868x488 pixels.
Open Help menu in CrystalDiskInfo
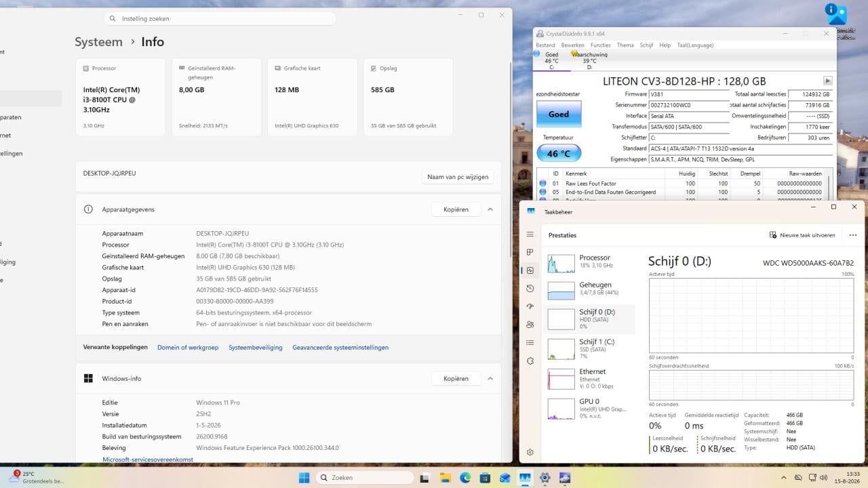665,45
